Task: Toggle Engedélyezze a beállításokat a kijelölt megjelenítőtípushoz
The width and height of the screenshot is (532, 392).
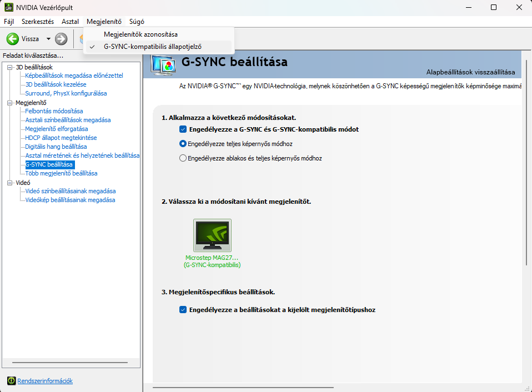Action: click(x=183, y=310)
